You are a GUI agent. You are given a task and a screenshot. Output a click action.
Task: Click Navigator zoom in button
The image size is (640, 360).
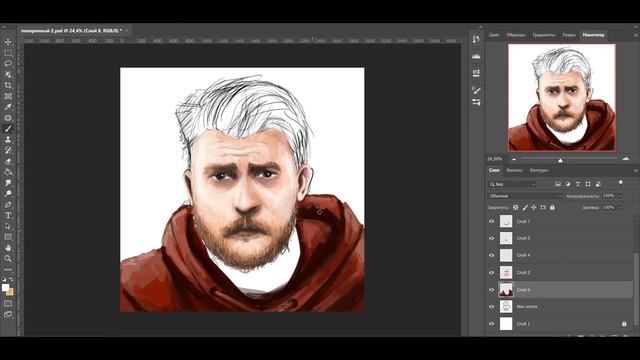pyautogui.click(x=626, y=159)
